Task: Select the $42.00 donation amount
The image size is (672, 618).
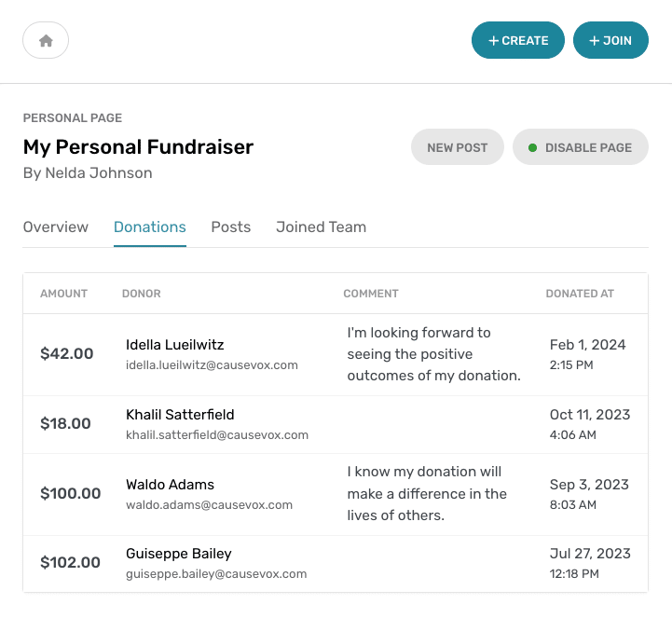Action: 66,353
